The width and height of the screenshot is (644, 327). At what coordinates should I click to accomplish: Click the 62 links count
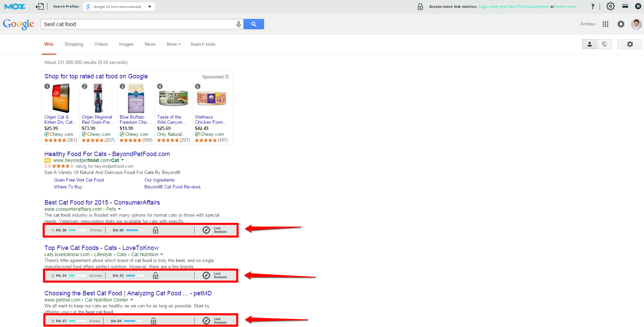[x=96, y=276]
